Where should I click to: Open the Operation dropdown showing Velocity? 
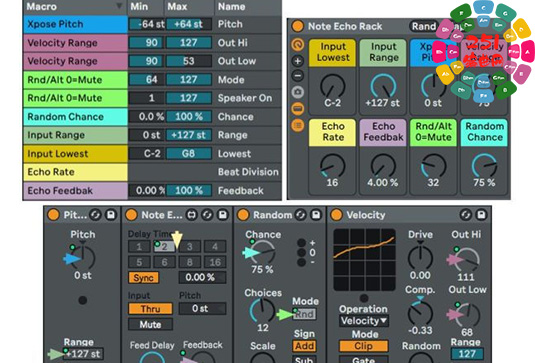point(364,321)
